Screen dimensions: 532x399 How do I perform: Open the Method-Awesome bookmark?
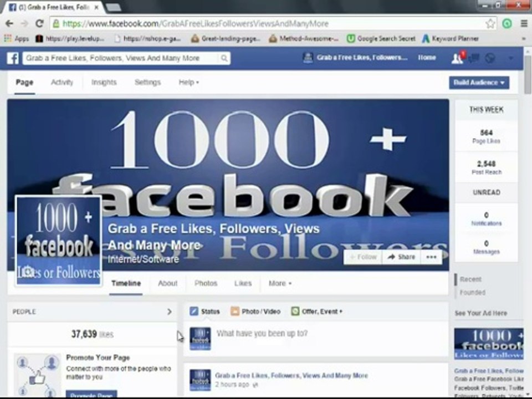point(304,39)
